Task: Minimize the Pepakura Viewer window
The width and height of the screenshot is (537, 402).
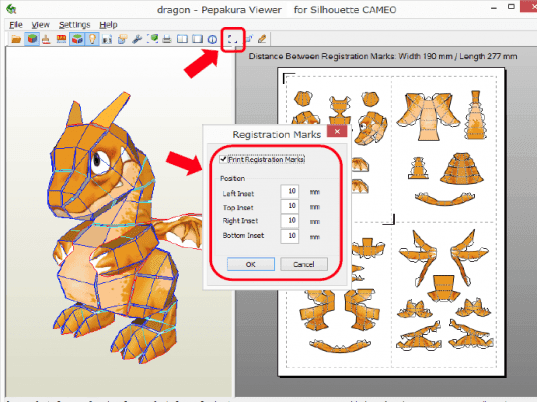Action: [494, 8]
